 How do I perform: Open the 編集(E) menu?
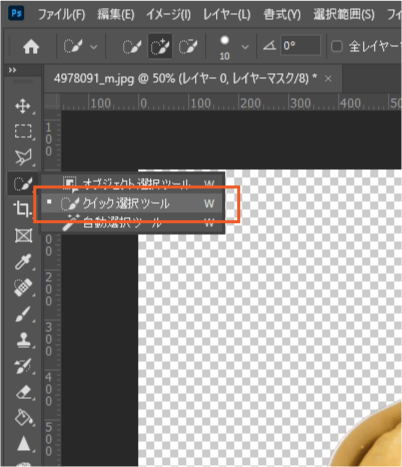pos(116,14)
